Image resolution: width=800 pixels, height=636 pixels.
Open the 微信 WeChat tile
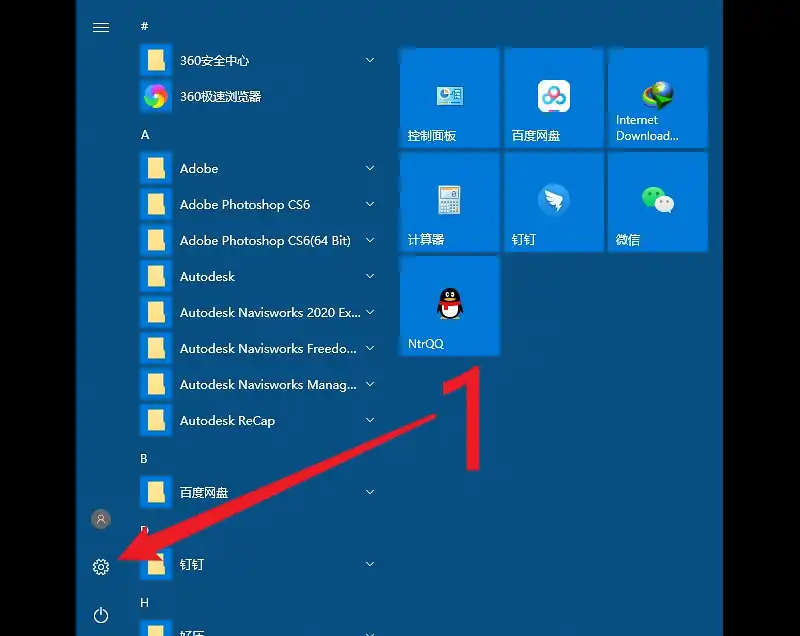657,202
